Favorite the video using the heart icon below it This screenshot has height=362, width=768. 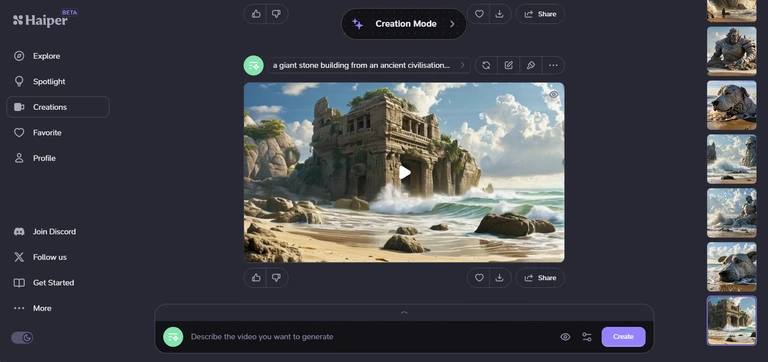(x=479, y=278)
